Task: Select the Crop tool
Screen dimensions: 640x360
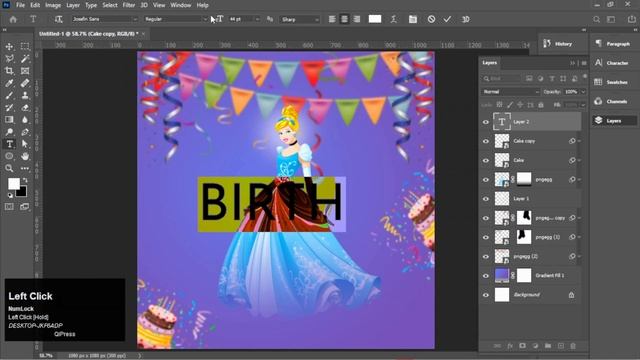Action: click(x=9, y=71)
